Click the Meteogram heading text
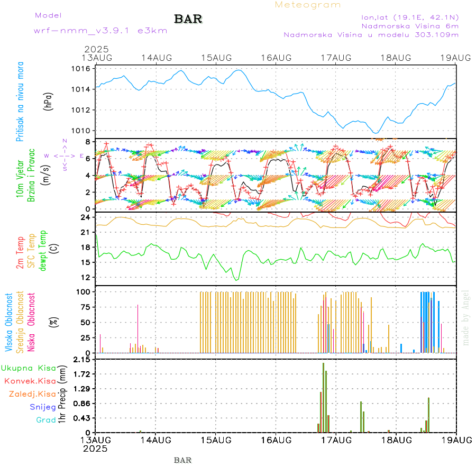This screenshot has height=476, width=476. pyautogui.click(x=308, y=5)
